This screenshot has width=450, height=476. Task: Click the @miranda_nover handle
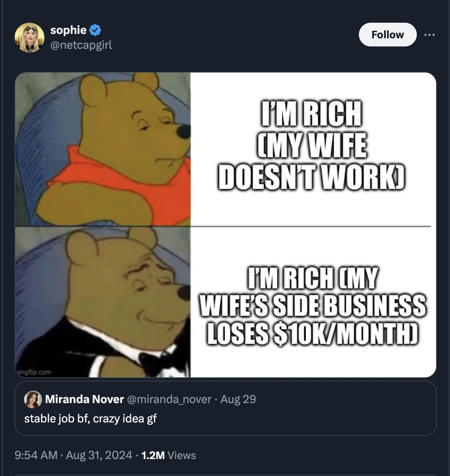tap(169, 399)
